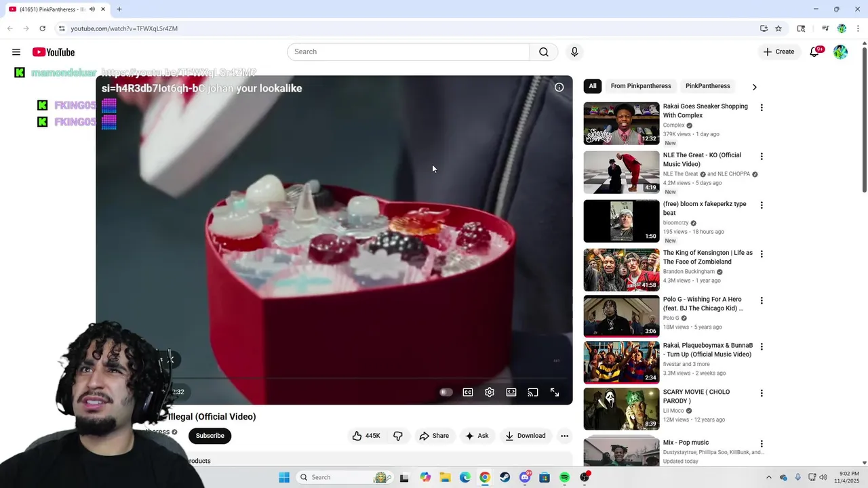
Task: Start voice search with the microphone
Action: (x=574, y=52)
